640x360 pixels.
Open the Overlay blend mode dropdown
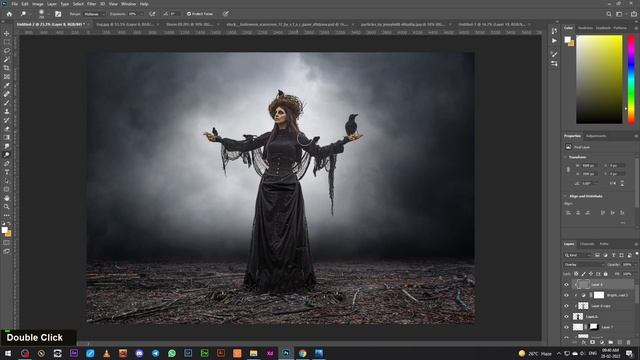point(583,264)
